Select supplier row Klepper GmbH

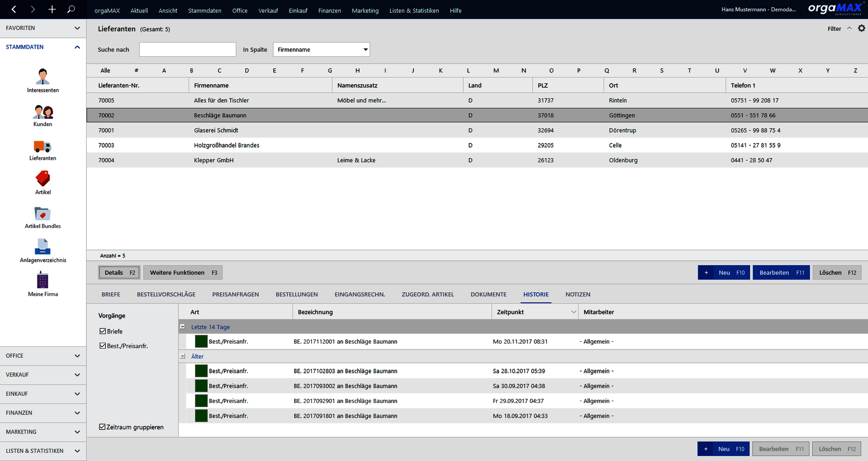click(x=477, y=160)
